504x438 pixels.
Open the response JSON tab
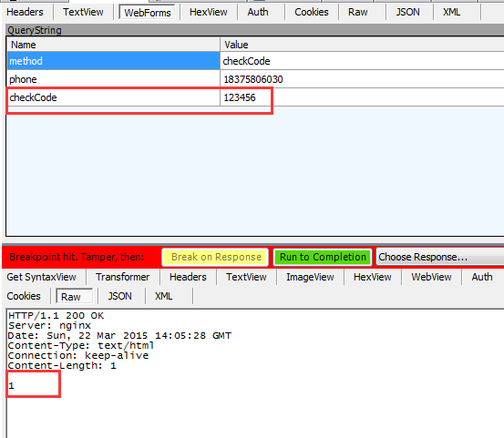point(120,296)
